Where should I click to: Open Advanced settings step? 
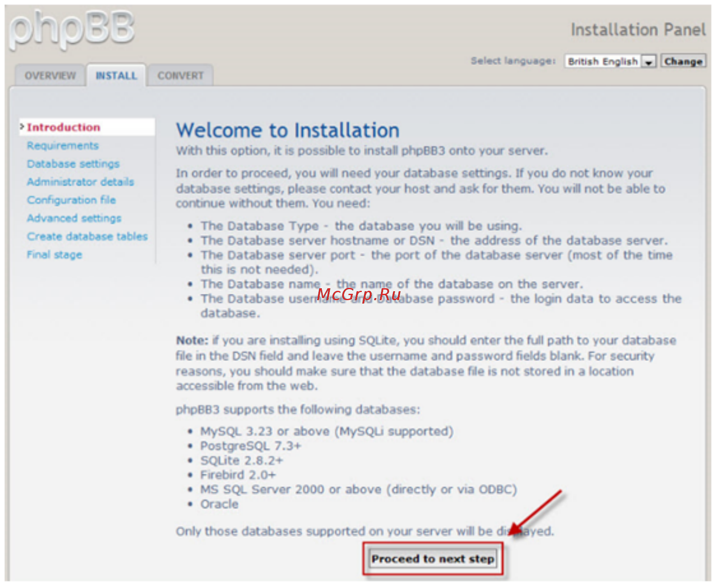(74, 218)
